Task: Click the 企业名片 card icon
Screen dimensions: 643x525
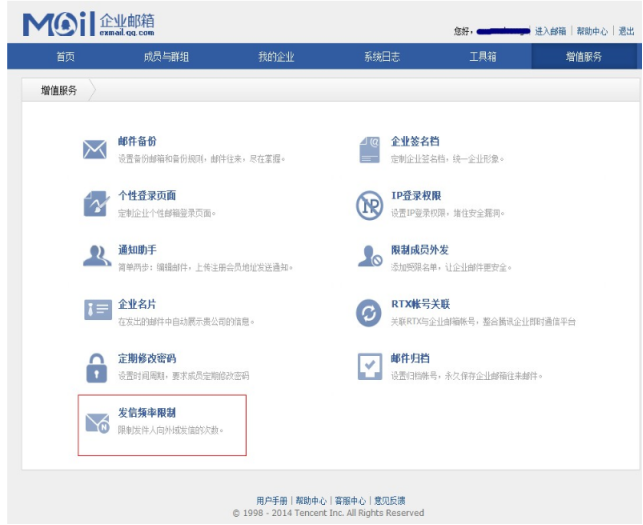Action: tap(98, 310)
